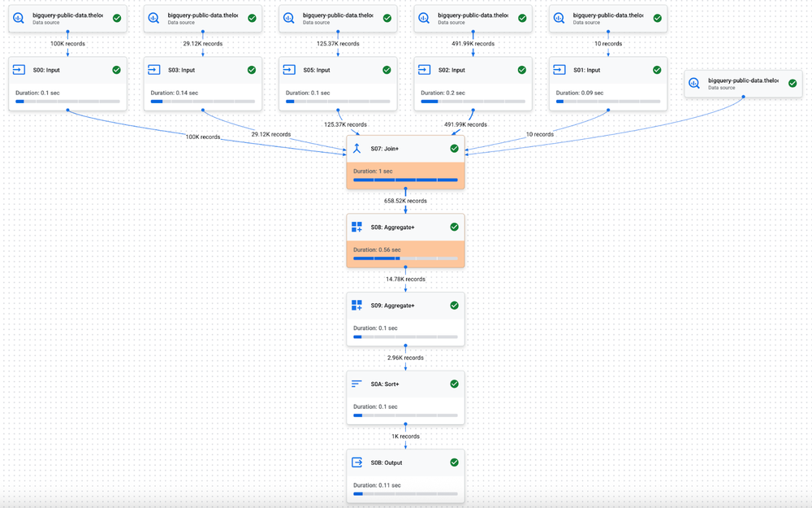Screen dimensions: 812x508
Task: Click data source icon feeding S03: Input
Action: click(153, 18)
